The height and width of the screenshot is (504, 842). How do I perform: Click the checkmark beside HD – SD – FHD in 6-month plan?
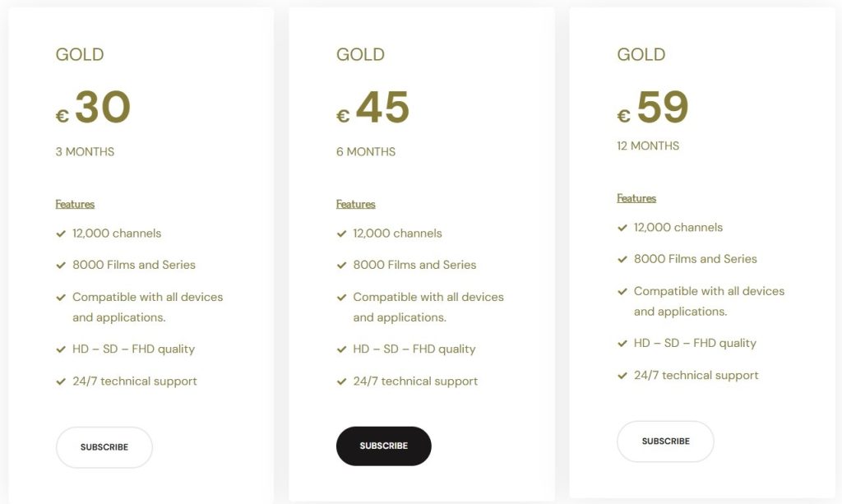tap(341, 349)
